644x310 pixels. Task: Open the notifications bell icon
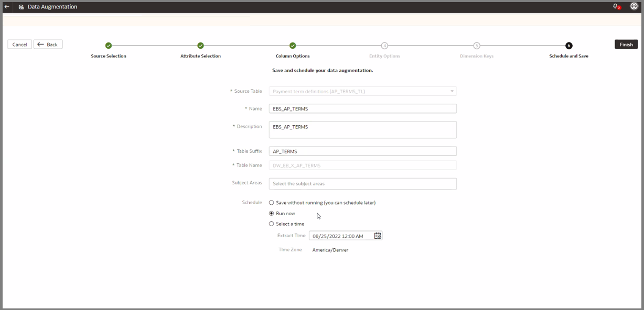[x=616, y=7]
